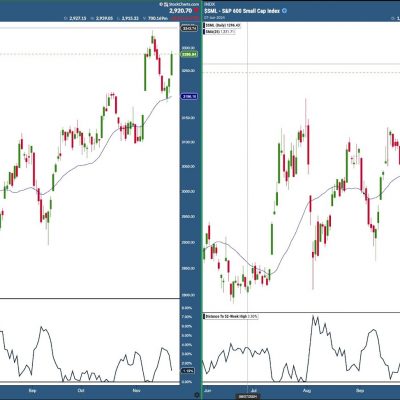Image resolution: width=400 pixels, height=400 pixels.
Task: Click the Aug label on time axis
Action: click(x=307, y=390)
